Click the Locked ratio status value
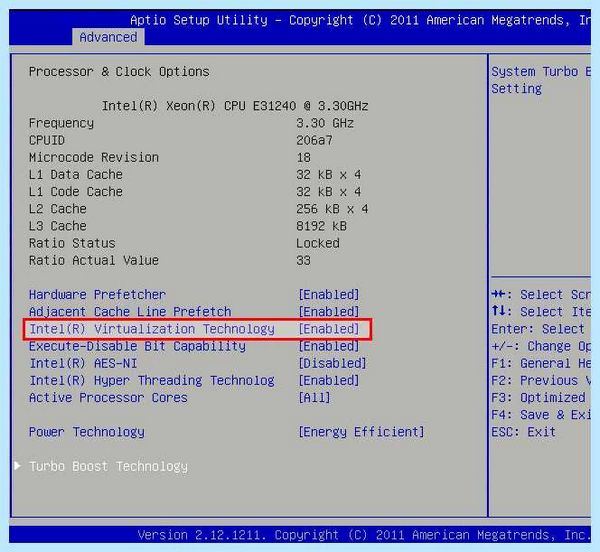This screenshot has height=552, width=600. pos(318,243)
